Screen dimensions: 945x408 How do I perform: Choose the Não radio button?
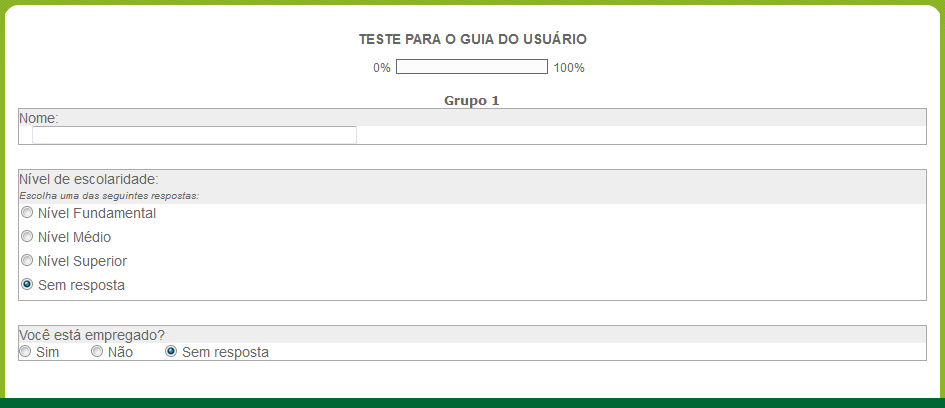point(97,352)
